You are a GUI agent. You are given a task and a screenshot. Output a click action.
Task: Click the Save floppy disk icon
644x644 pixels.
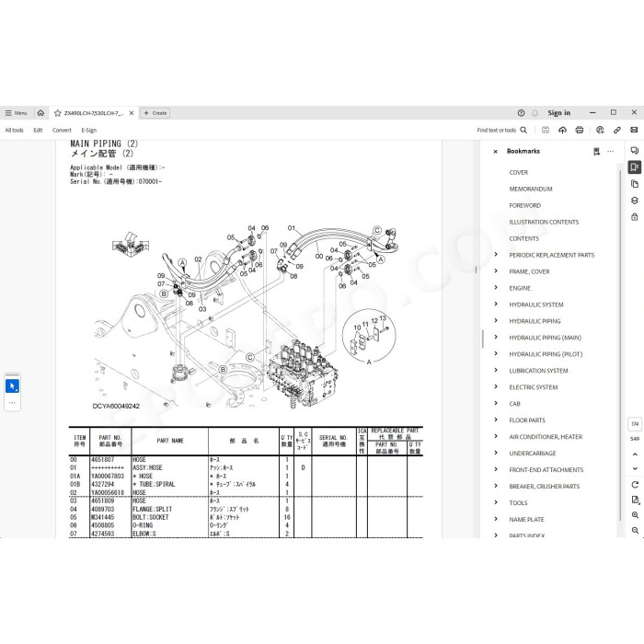point(546,131)
